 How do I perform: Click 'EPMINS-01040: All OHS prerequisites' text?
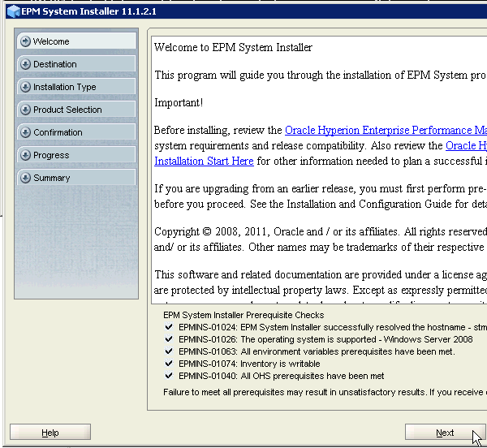coord(282,376)
